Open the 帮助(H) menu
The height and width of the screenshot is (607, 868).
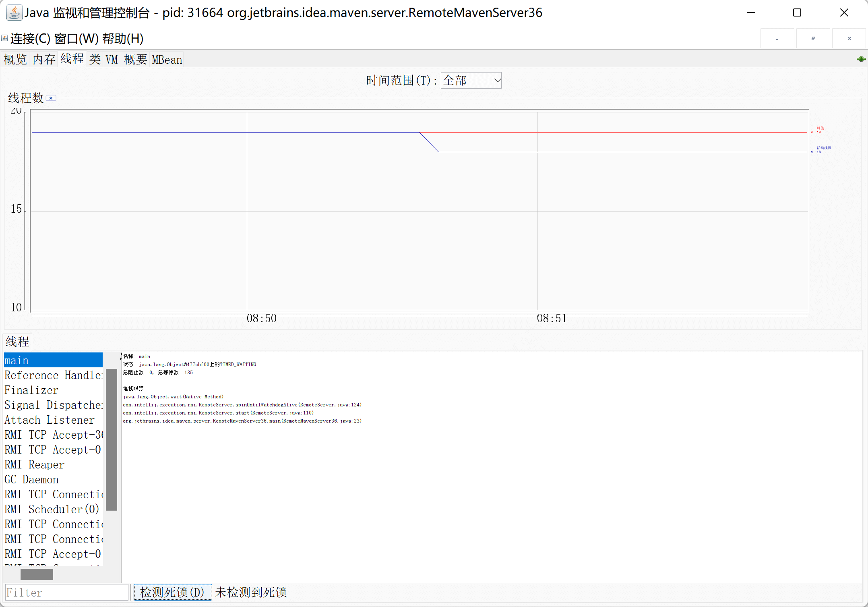(123, 39)
